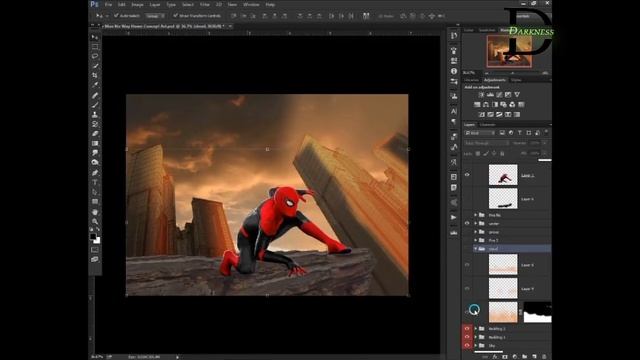Open the Info panel icon
Screen dimensions: 640x360
tap(454, 71)
